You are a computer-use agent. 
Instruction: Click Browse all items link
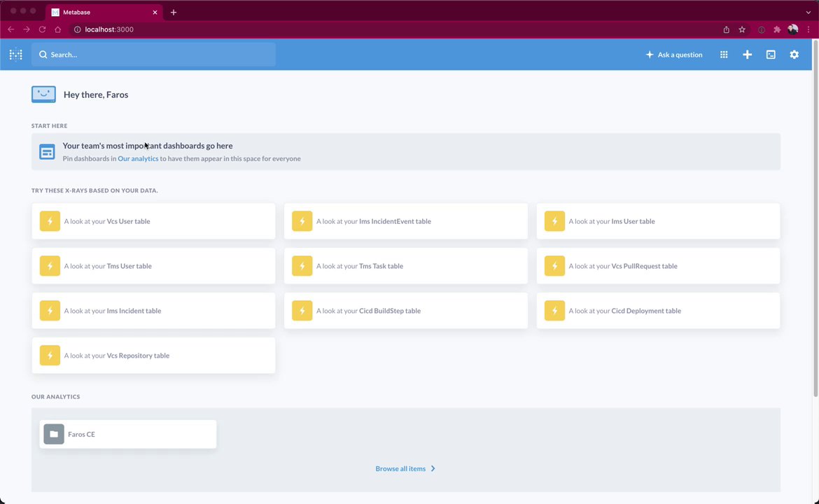(x=400, y=468)
